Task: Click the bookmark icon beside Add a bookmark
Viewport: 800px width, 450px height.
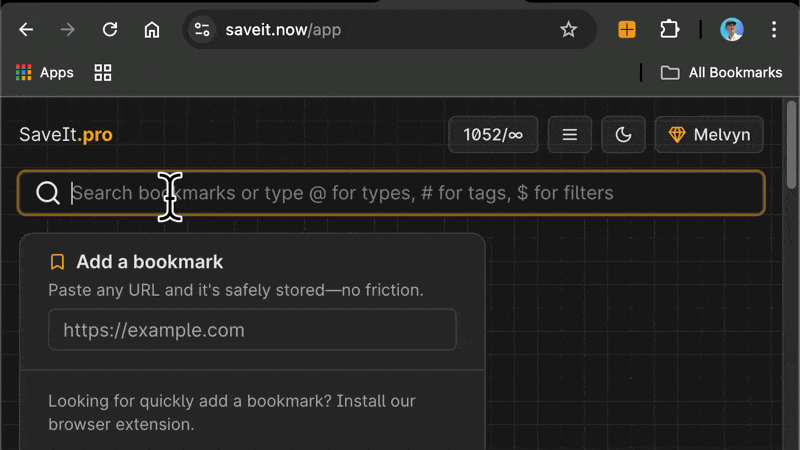Action: [x=57, y=262]
